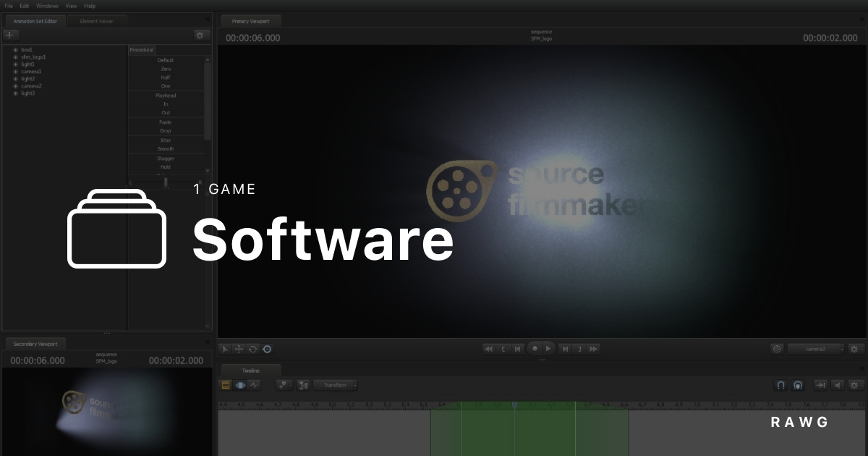Screen dimensions: 868x456
Task: Apply the Paste procedural preset
Action: pyautogui.click(x=166, y=122)
